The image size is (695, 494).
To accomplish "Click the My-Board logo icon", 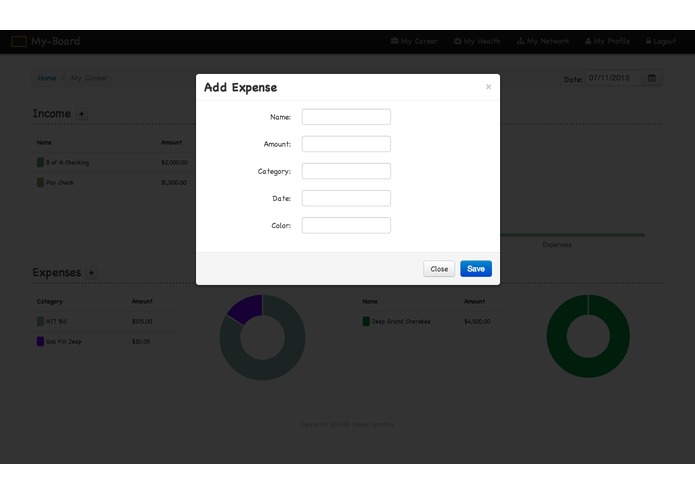I will [19, 42].
